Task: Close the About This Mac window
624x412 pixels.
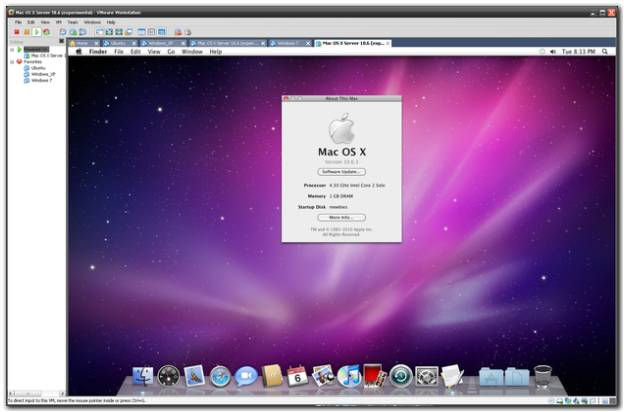Action: (x=286, y=98)
